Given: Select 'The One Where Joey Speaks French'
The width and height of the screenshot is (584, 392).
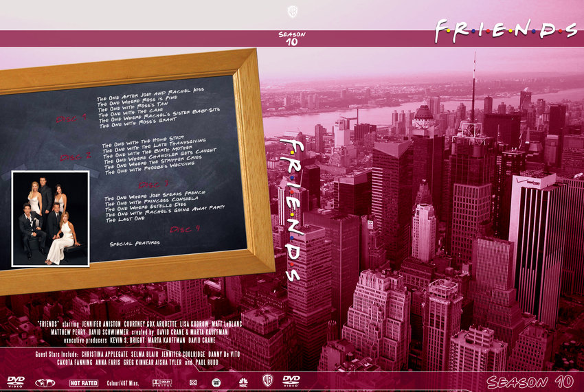Looking at the screenshot, I should click(x=155, y=196).
